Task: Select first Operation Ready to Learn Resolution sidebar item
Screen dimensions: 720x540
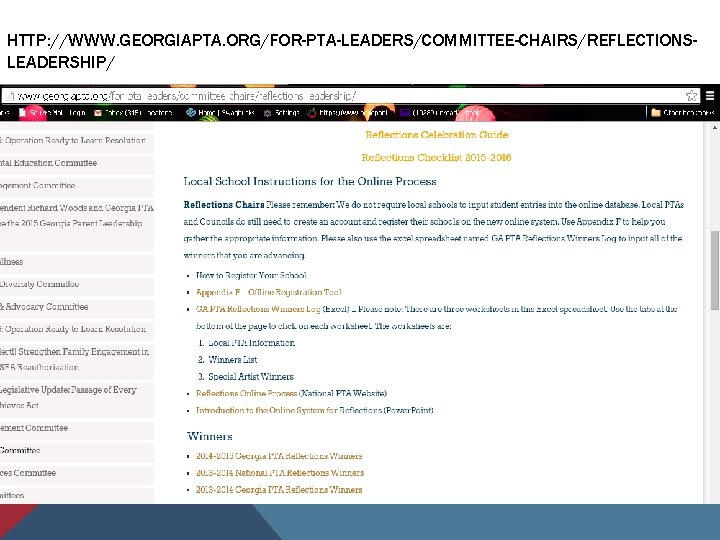Action: point(76,141)
